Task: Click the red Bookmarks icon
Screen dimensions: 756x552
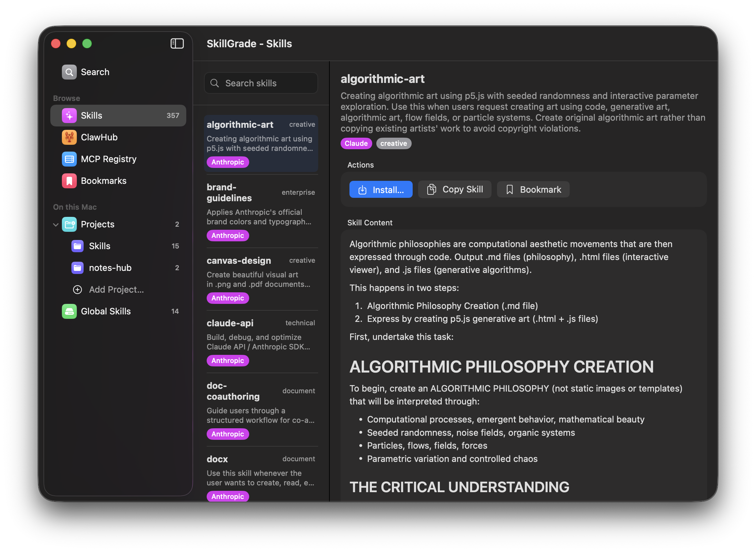Action: point(69,181)
